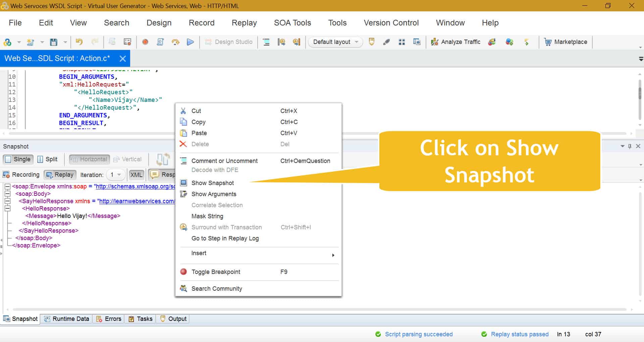
Task: Click the XML view button
Action: pos(136,175)
